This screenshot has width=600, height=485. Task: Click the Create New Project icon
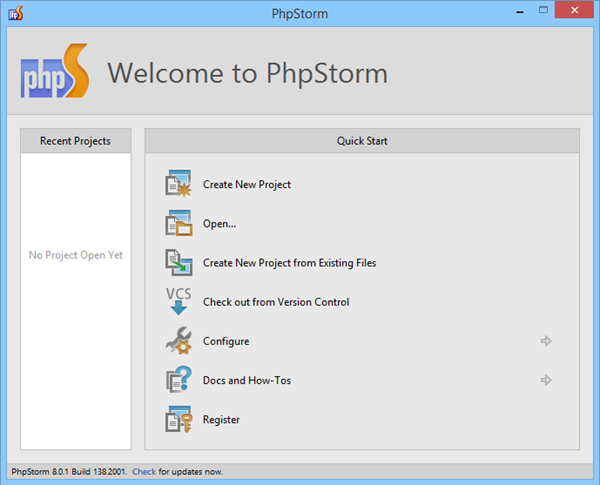(176, 184)
